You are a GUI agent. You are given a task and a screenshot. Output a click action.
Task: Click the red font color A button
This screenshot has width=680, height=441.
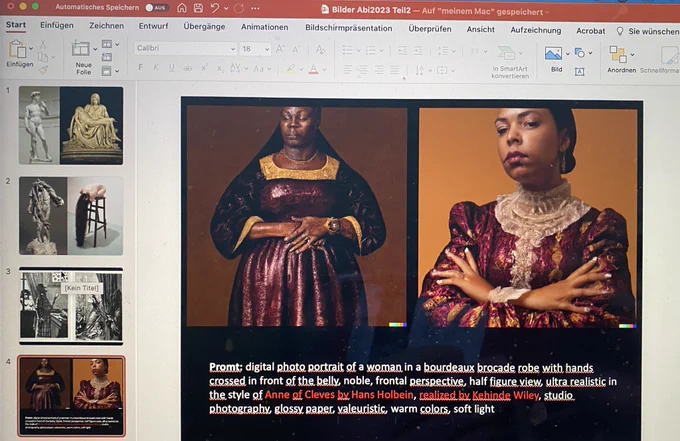click(x=313, y=69)
